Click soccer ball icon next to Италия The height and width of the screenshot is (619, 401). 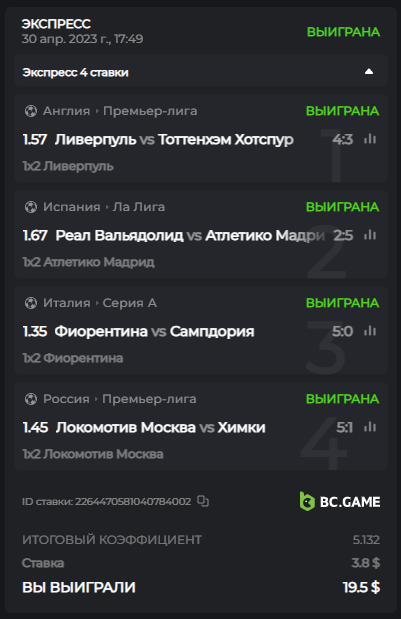click(31, 303)
